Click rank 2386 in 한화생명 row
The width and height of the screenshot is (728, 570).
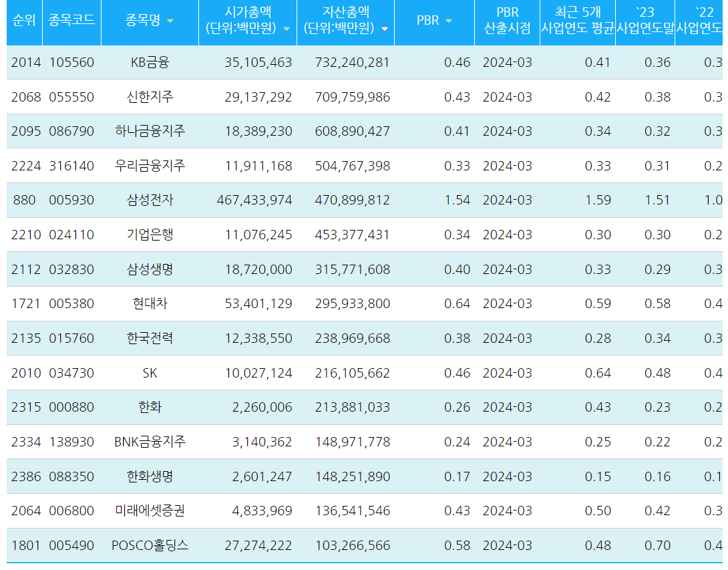[x=26, y=476]
